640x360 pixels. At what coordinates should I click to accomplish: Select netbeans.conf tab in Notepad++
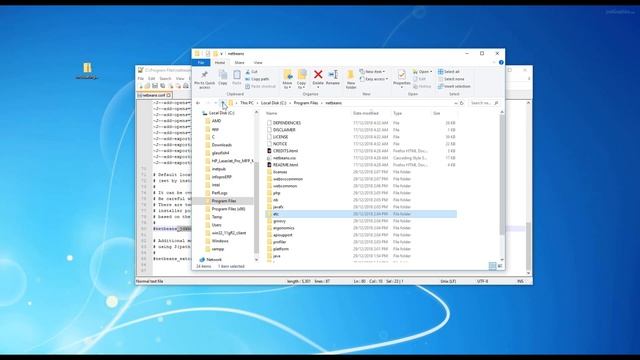[154, 95]
